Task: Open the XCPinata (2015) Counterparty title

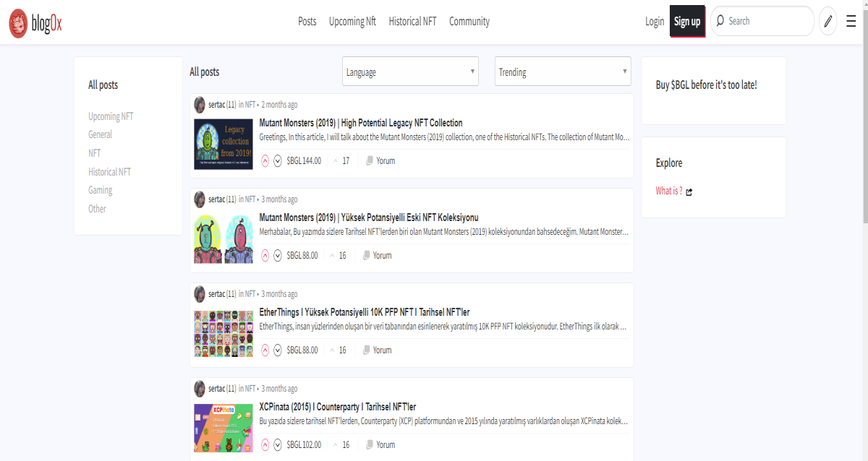Action: (x=338, y=407)
